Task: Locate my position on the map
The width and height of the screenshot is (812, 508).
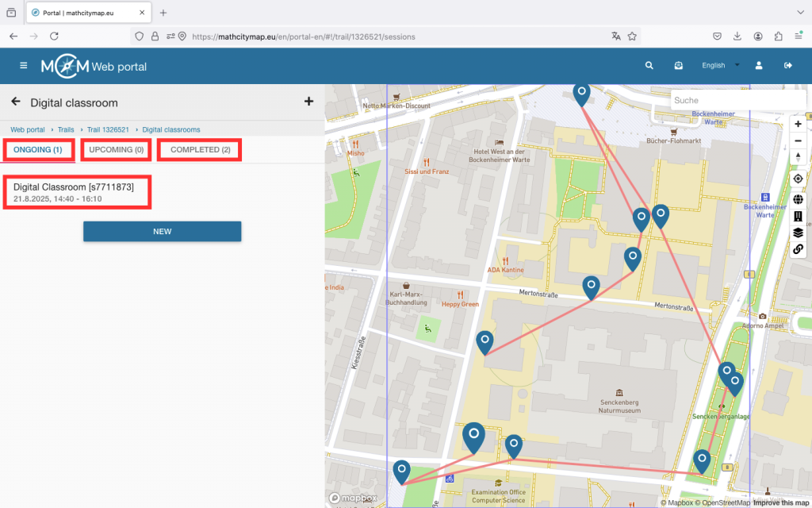Action: (x=798, y=179)
